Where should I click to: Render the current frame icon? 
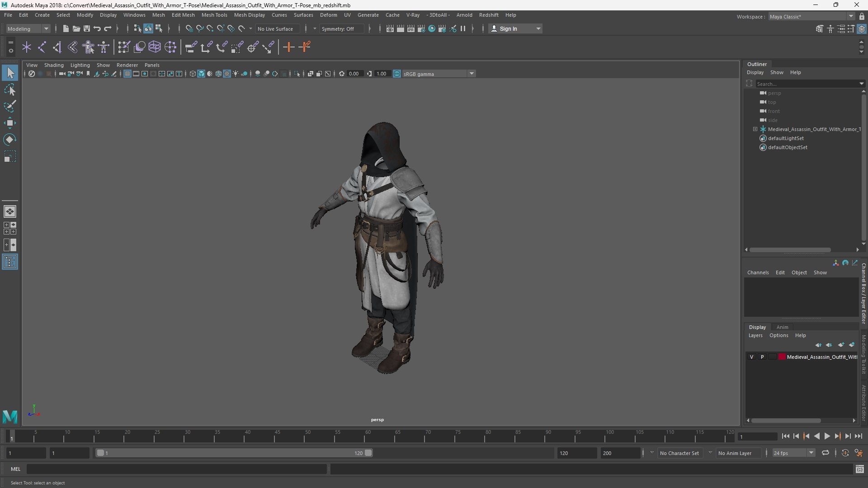(x=401, y=28)
